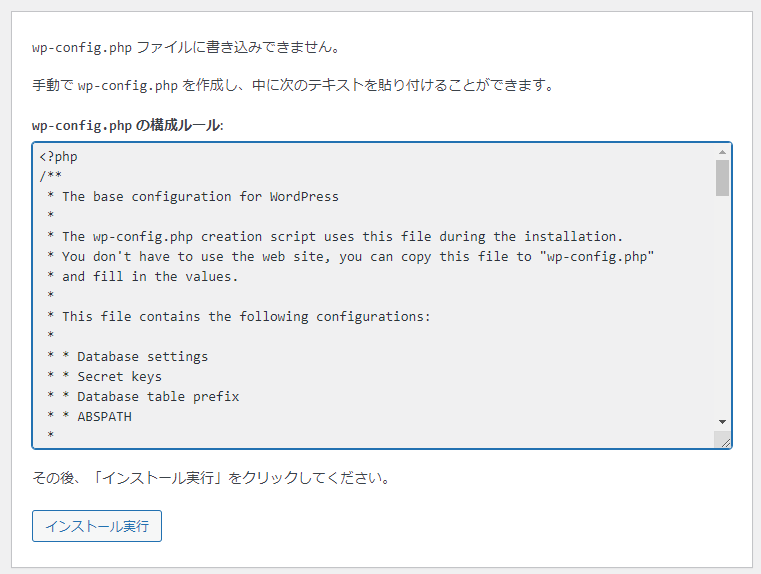Click the "ABSPATH" line in the code
Screen dimensions: 761x574
coord(104,417)
